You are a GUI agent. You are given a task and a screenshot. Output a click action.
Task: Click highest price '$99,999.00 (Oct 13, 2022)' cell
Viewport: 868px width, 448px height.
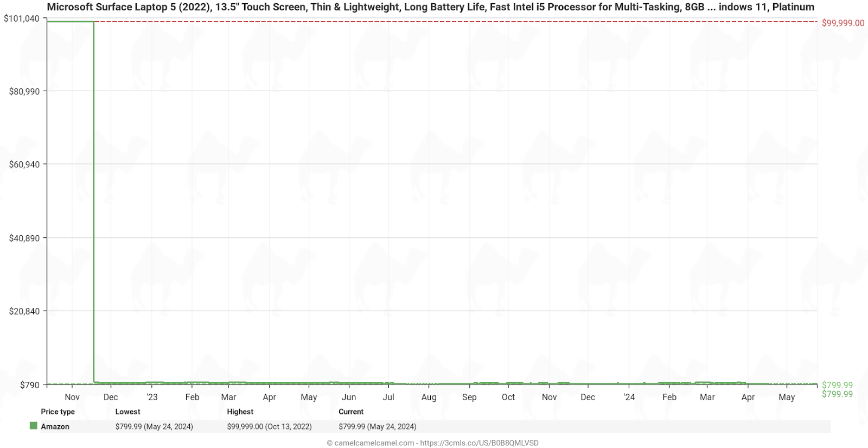coord(269,426)
